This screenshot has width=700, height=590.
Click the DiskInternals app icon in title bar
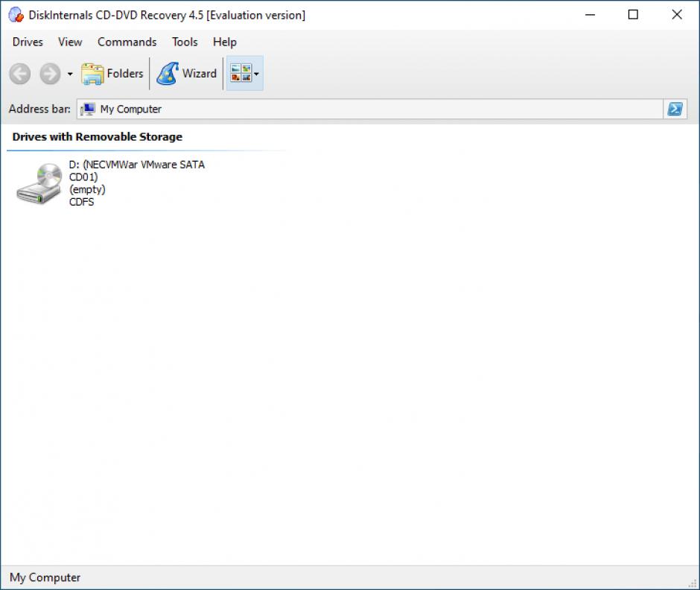(16, 15)
